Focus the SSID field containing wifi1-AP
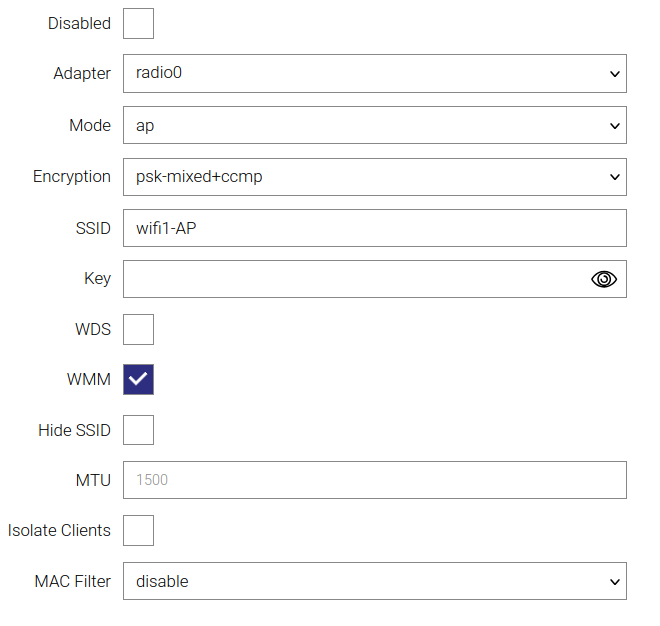Image resolution: width=660 pixels, height=626 pixels. coord(374,228)
